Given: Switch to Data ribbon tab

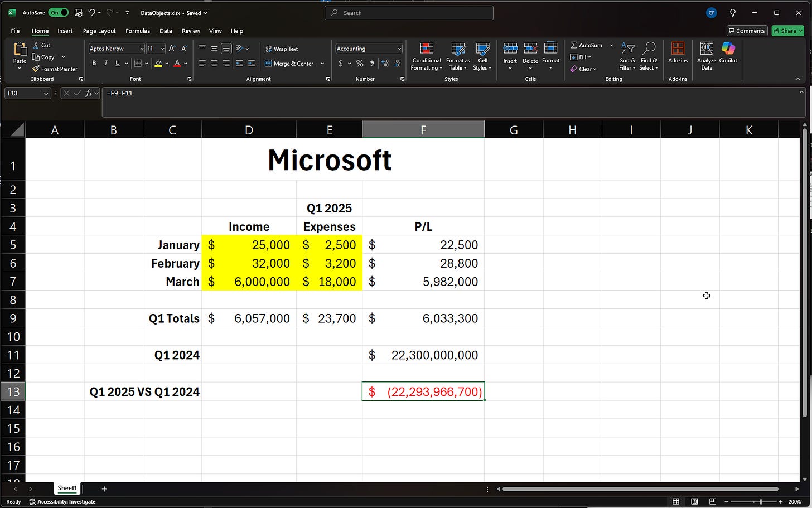Looking at the screenshot, I should pyautogui.click(x=166, y=31).
